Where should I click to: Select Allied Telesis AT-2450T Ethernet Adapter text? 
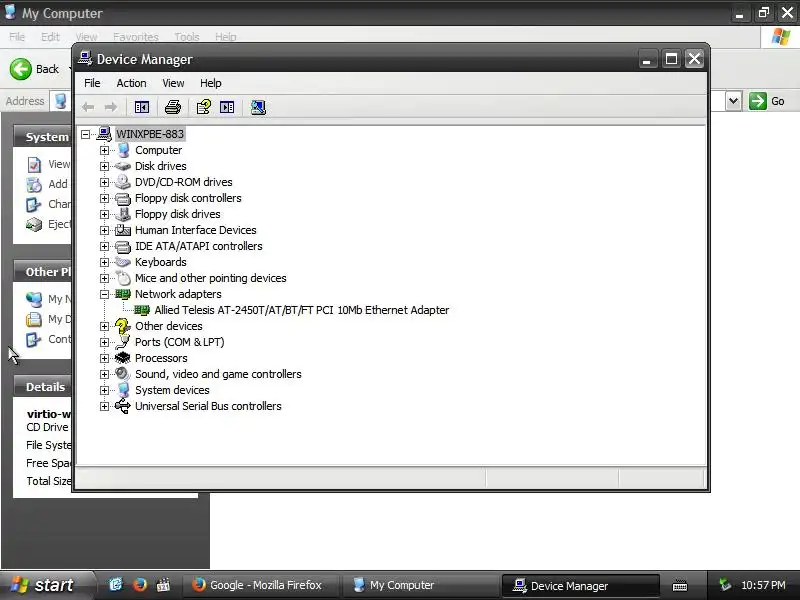coord(302,310)
